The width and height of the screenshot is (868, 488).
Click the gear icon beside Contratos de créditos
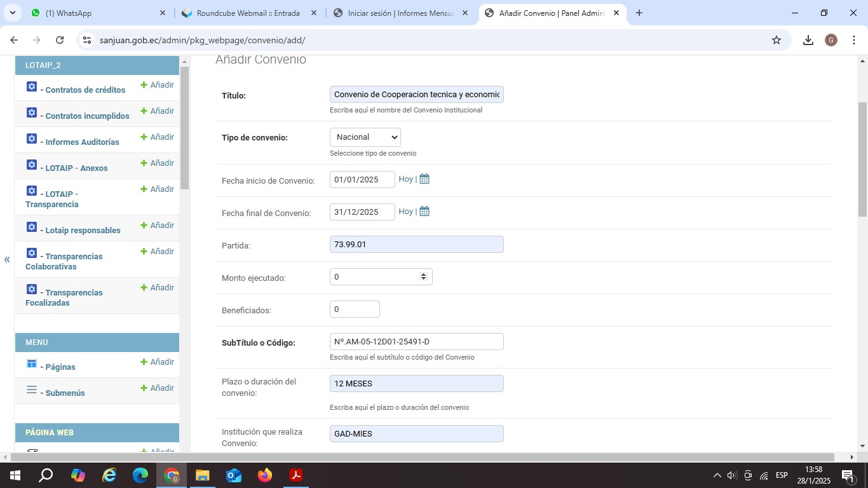[x=32, y=87]
